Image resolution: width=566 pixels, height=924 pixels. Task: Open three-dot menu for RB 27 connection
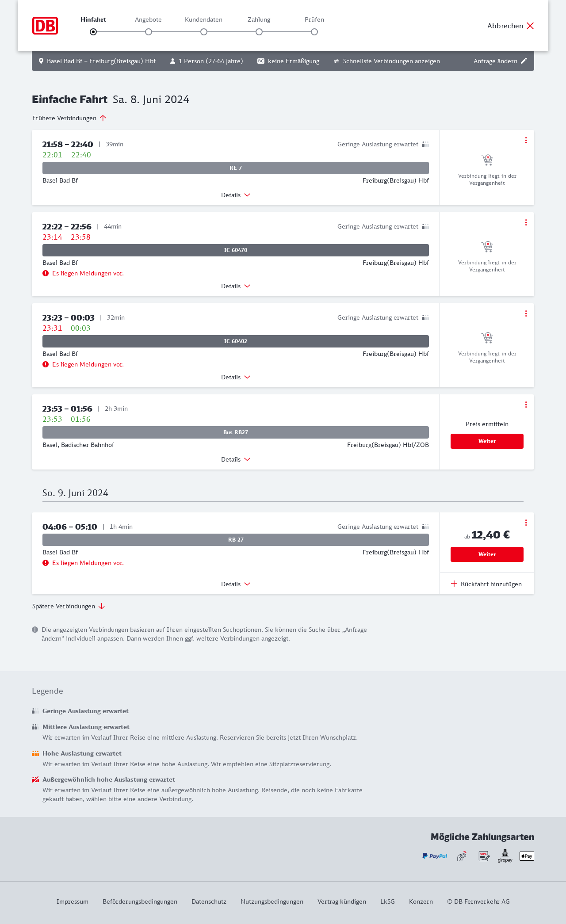click(526, 523)
